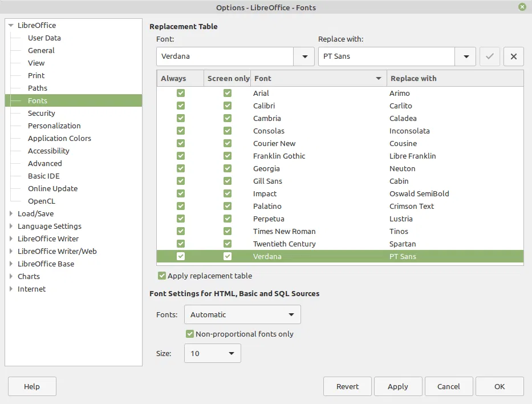Image resolution: width=532 pixels, height=404 pixels.
Task: Click the Apply button
Action: [x=398, y=386]
